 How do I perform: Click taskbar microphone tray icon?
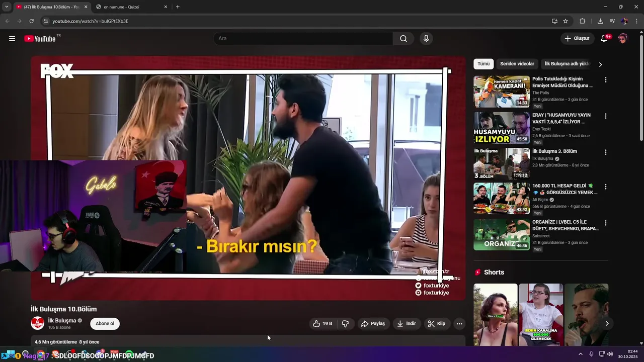click(x=591, y=354)
